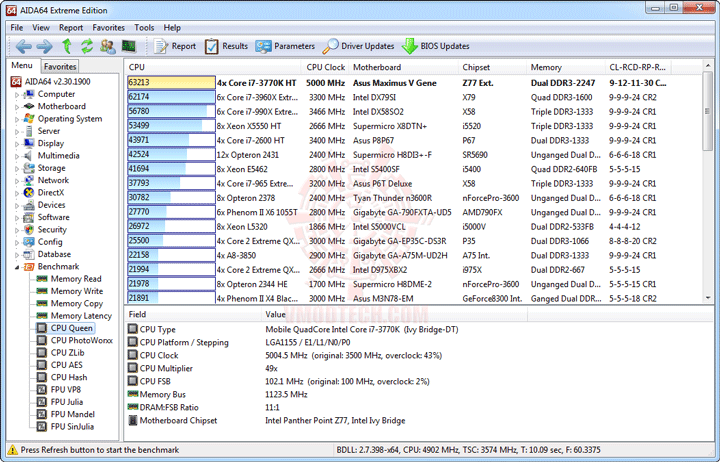This screenshot has width=720, height=462.
Task: Open the Results toolbar button
Action: coord(226,46)
